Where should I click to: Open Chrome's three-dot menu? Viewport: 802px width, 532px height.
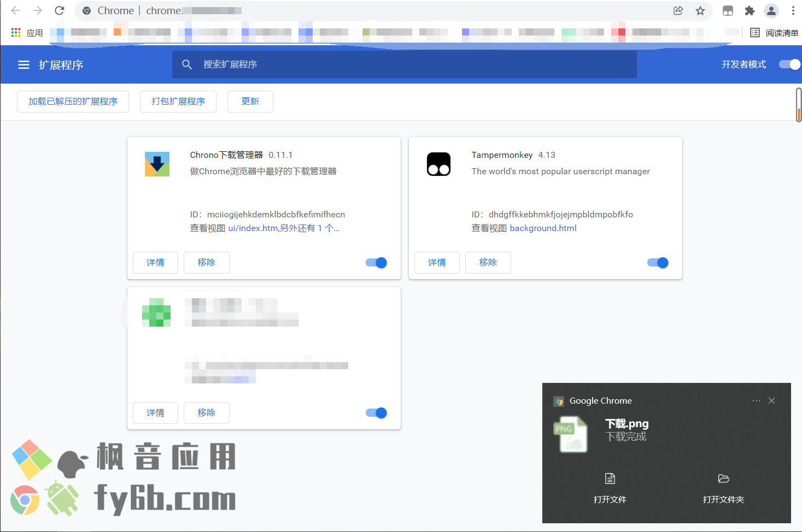(793, 10)
